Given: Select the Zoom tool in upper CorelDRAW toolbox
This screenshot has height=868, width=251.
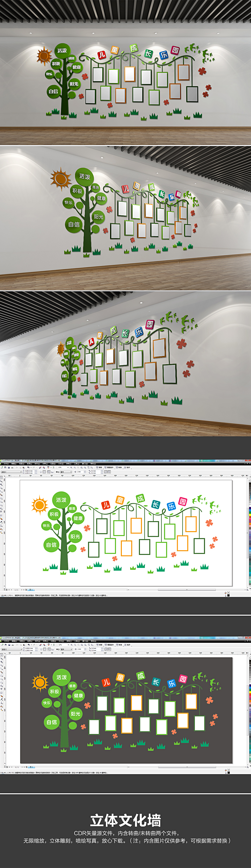Looking at the screenshot, I should (1, 488).
